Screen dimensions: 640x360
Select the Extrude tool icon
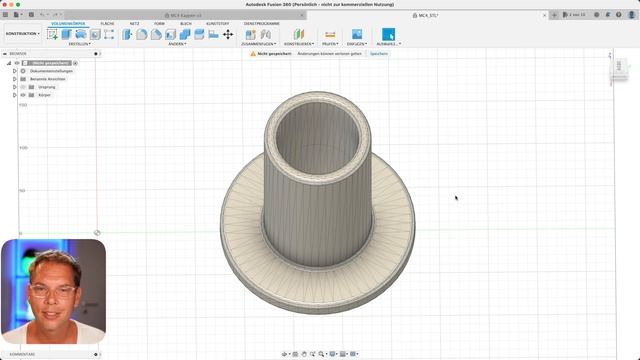click(67, 34)
